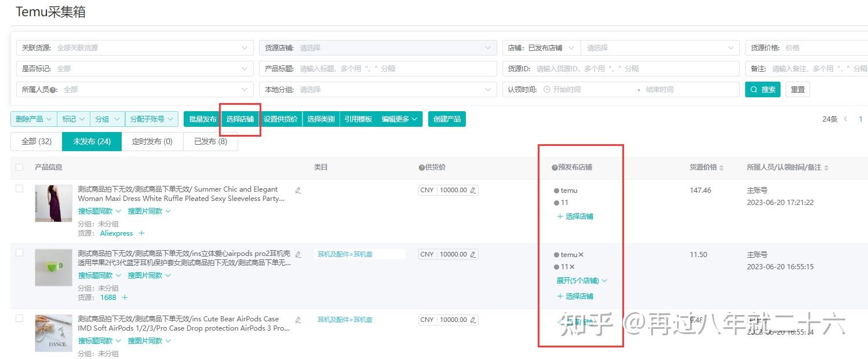Sort by 货源价格 using sort arrows
868x359 pixels.
[720, 167]
